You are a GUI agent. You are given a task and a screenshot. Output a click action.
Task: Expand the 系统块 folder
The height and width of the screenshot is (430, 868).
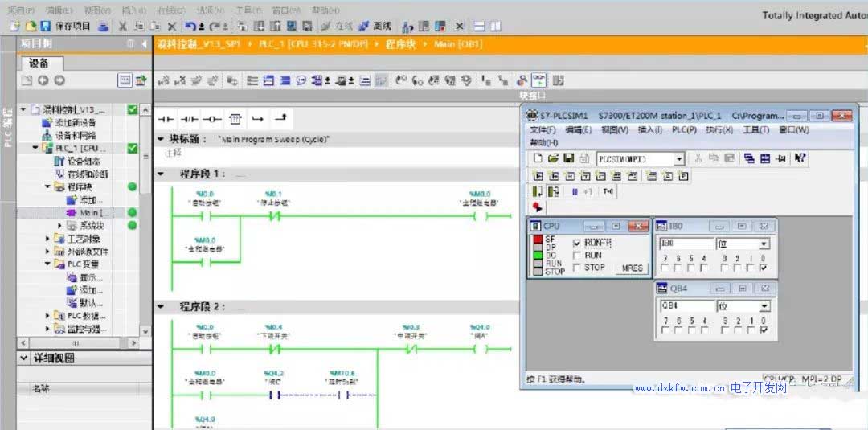tap(59, 226)
